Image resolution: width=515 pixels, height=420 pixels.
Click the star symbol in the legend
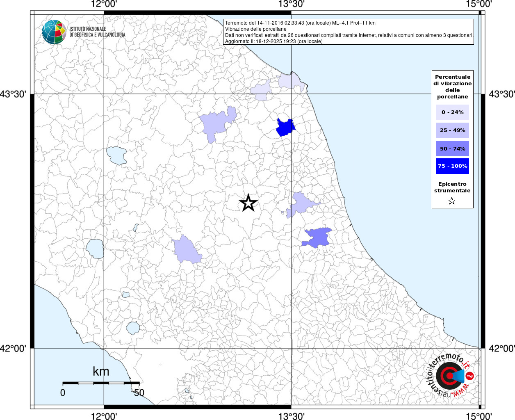click(452, 201)
